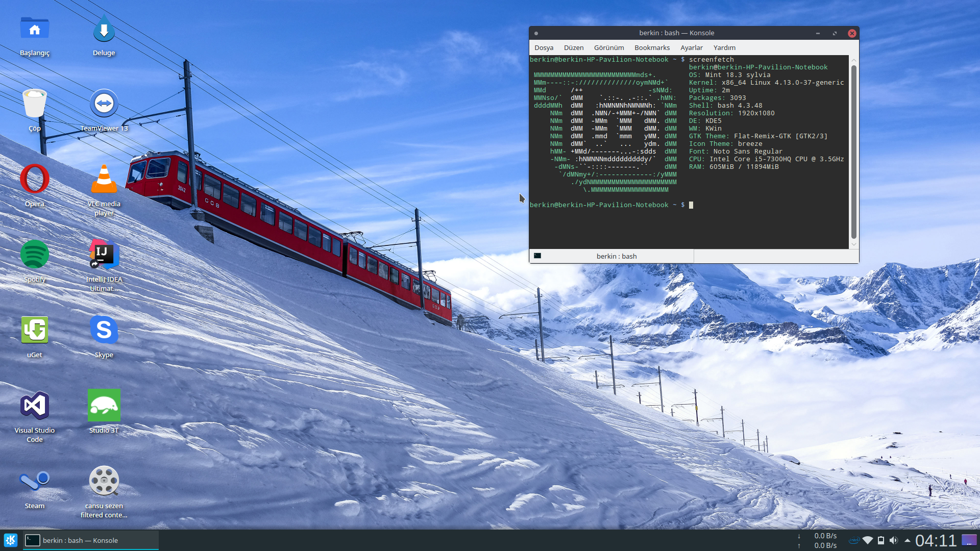Open the Ayarlar menu in Konsole
The width and height of the screenshot is (980, 551).
point(692,47)
